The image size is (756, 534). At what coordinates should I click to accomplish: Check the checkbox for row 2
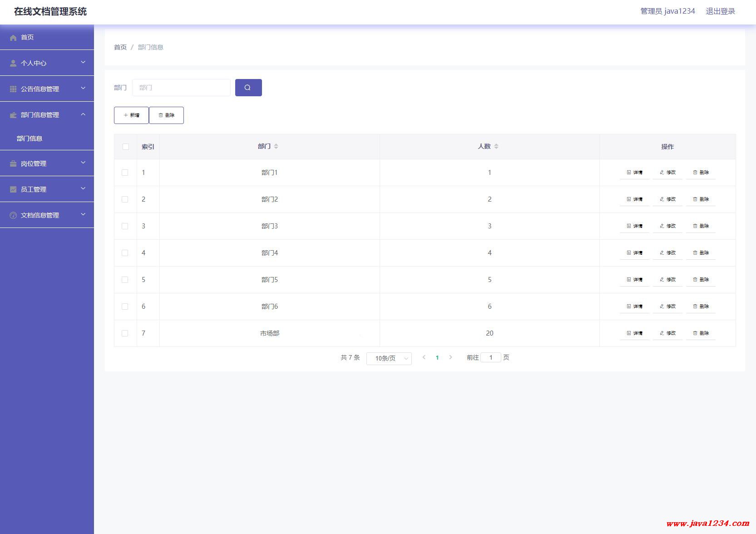point(125,199)
